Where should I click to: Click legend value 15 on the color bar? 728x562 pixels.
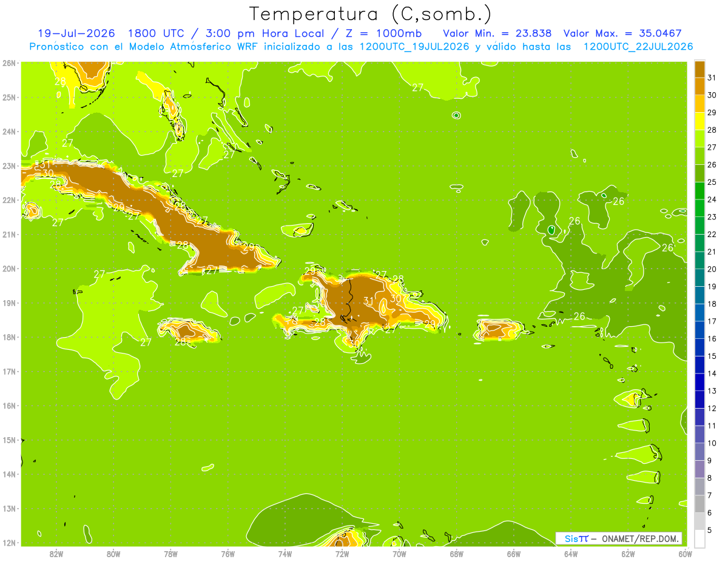coord(712,356)
